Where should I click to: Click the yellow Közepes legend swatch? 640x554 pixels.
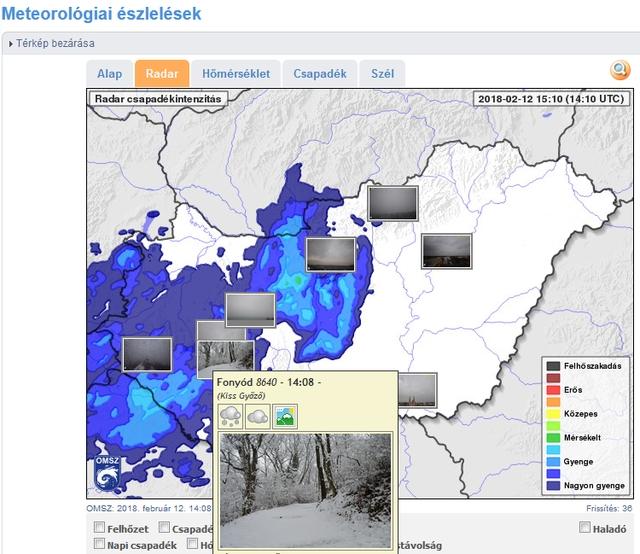pyautogui.click(x=553, y=414)
